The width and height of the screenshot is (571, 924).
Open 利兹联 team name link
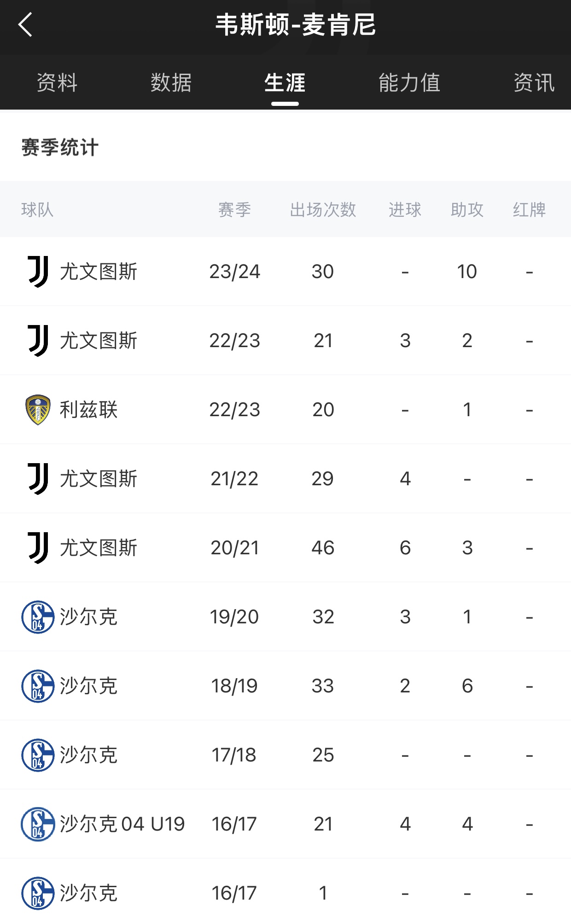[x=89, y=410]
